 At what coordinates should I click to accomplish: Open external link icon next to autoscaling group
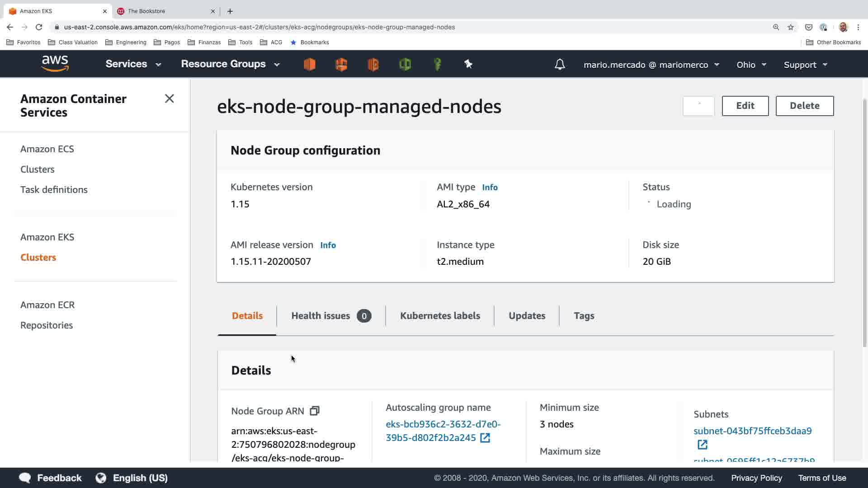pos(485,438)
